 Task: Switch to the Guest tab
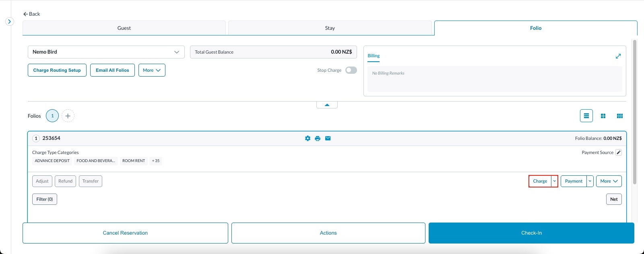pyautogui.click(x=124, y=28)
